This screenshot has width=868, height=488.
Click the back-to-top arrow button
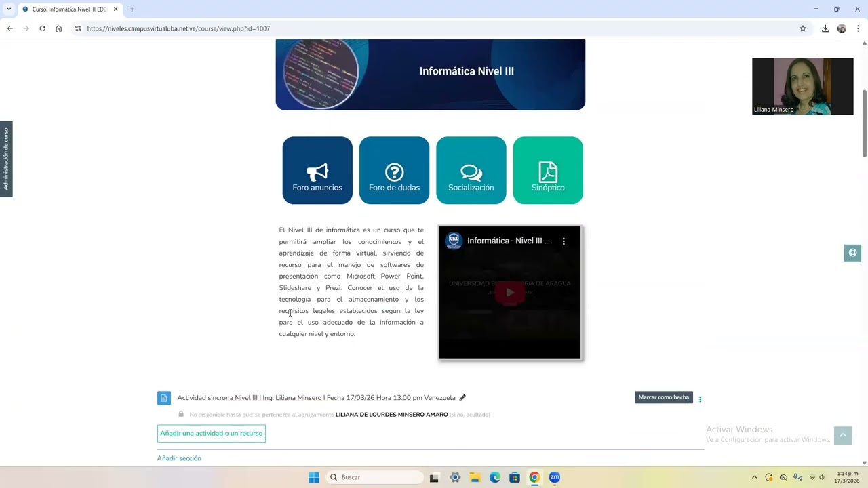843,436
